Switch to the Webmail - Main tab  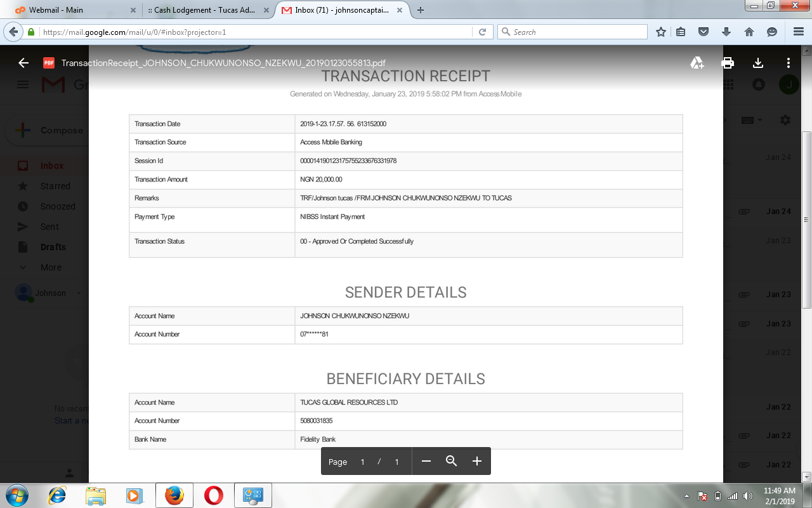(70, 10)
